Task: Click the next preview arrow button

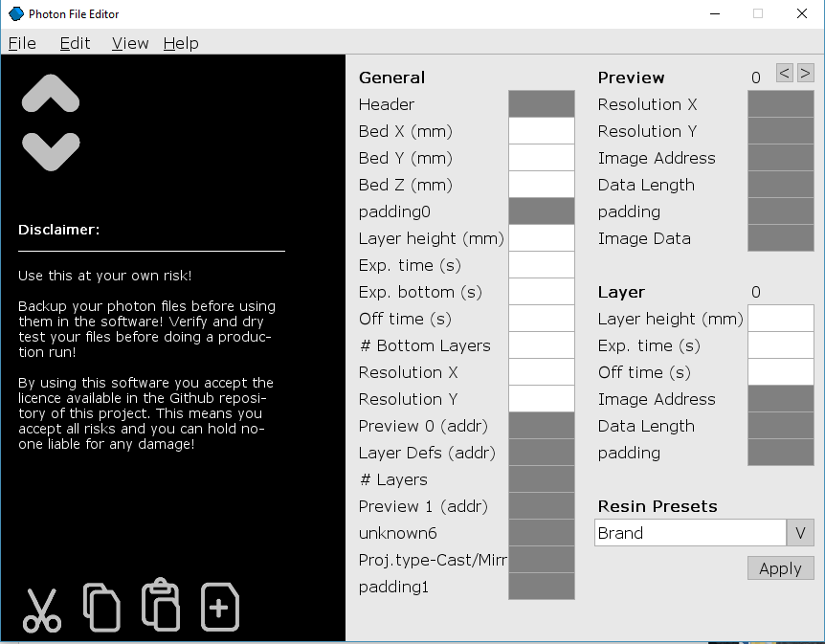Action: click(x=803, y=73)
